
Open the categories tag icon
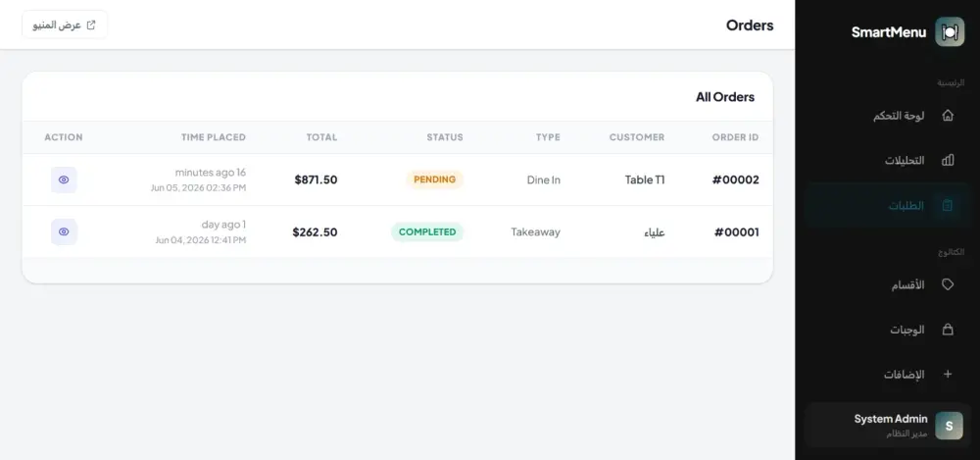[x=948, y=284]
